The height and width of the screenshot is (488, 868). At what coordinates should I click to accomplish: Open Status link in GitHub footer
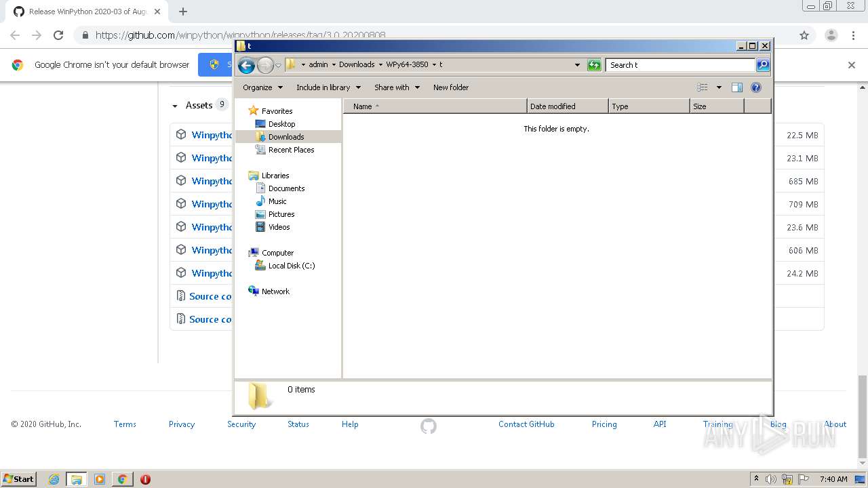[x=298, y=424]
